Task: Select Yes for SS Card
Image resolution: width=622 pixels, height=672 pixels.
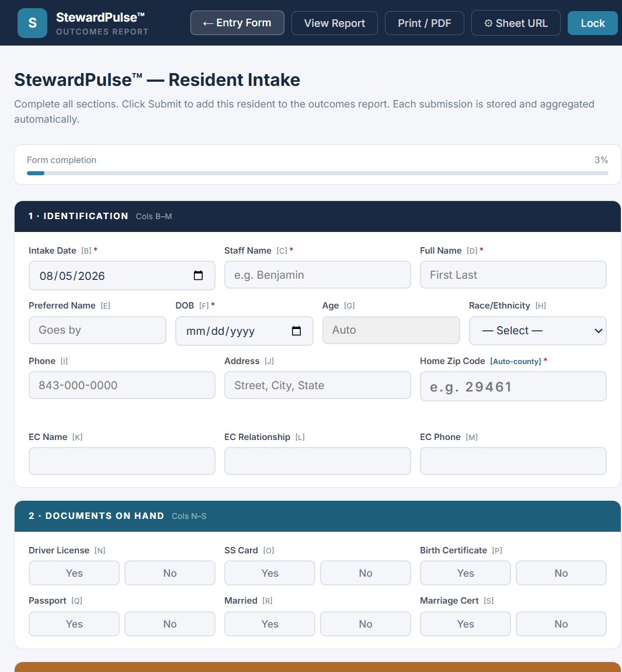Action: click(270, 573)
